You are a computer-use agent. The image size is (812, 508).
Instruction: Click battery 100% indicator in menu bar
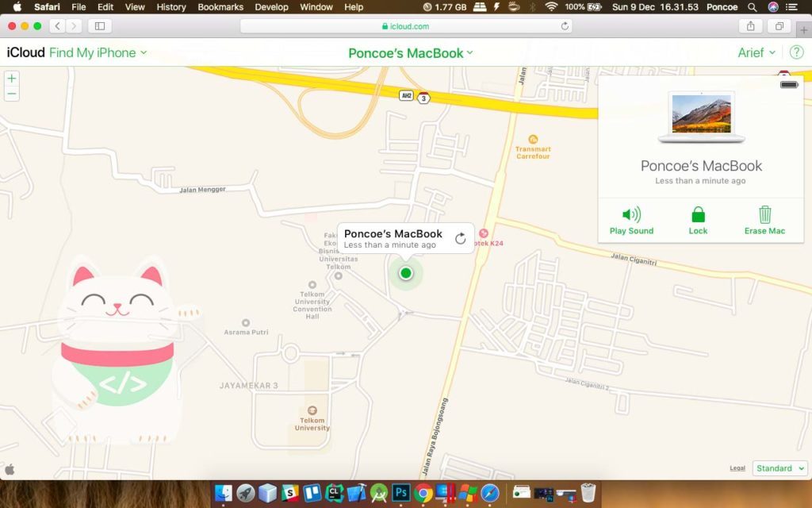[583, 7]
